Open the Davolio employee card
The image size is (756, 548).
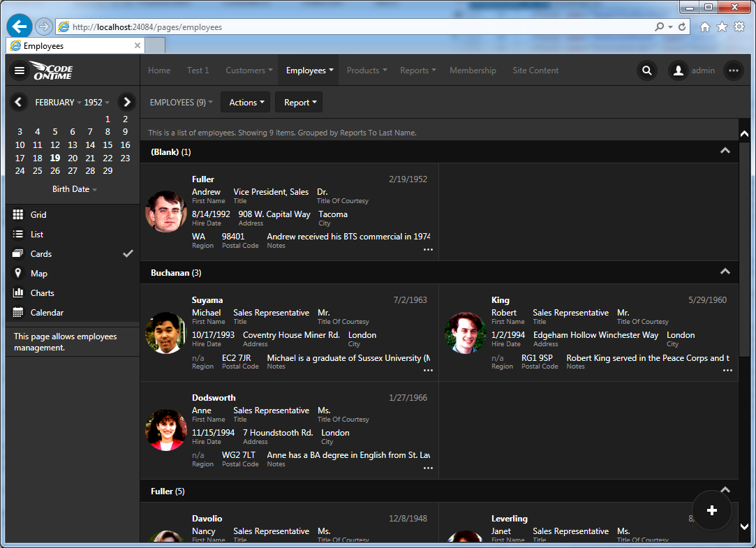289,523
